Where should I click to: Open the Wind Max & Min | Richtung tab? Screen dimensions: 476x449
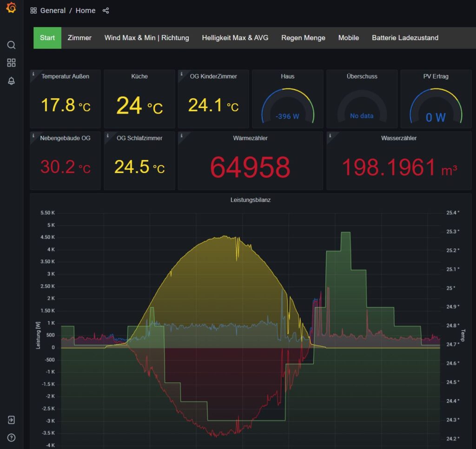146,38
